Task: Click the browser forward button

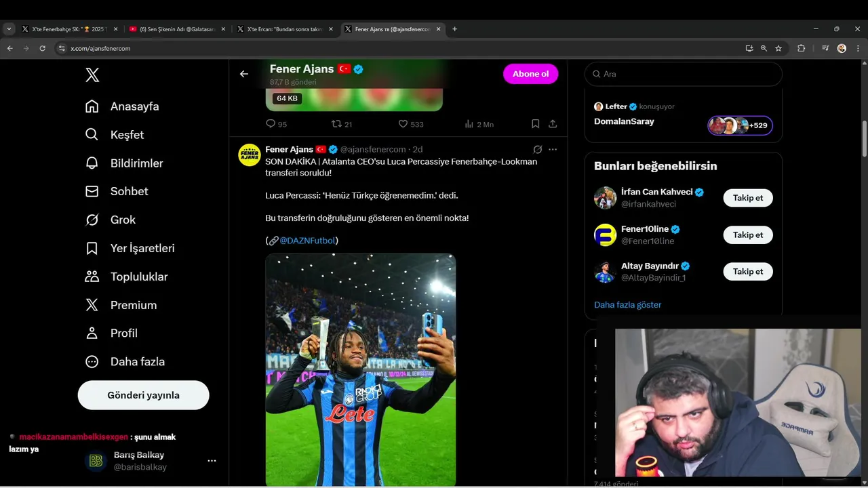Action: click(x=26, y=48)
